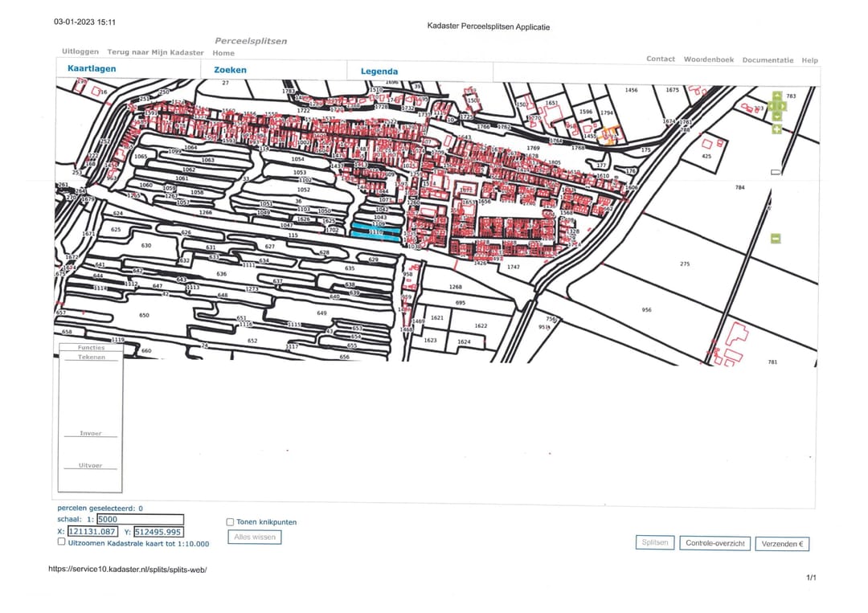The width and height of the screenshot is (868, 613).
Task: Open the Uitvoer section in Functies
Action: tap(91, 466)
